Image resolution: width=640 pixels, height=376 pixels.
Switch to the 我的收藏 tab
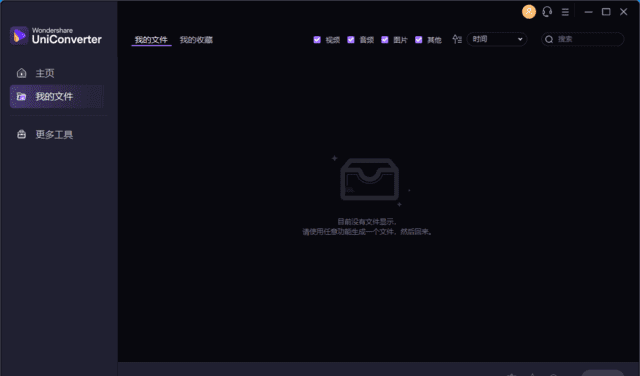coord(196,40)
